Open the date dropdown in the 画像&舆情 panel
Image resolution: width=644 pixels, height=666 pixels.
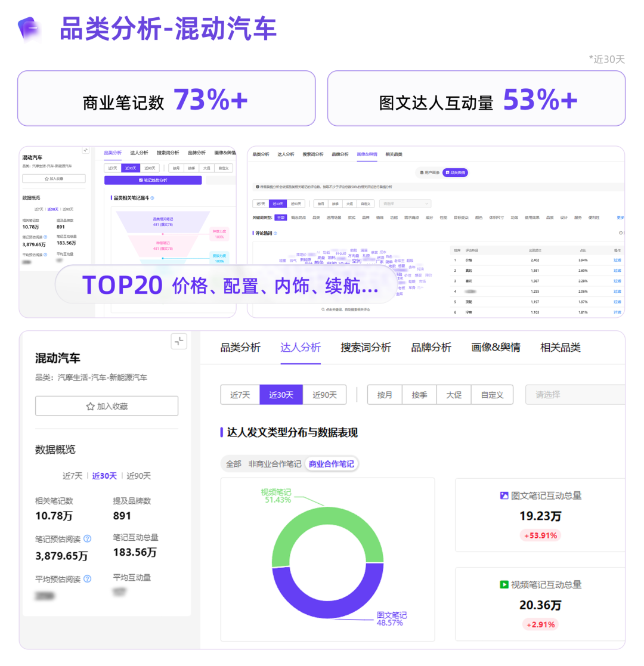coord(405,203)
